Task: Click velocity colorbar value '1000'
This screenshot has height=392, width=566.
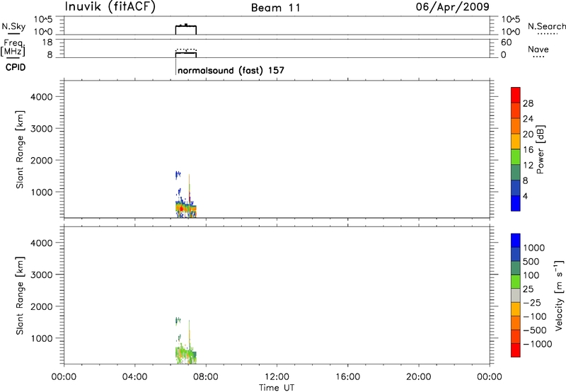Action: pos(533,248)
